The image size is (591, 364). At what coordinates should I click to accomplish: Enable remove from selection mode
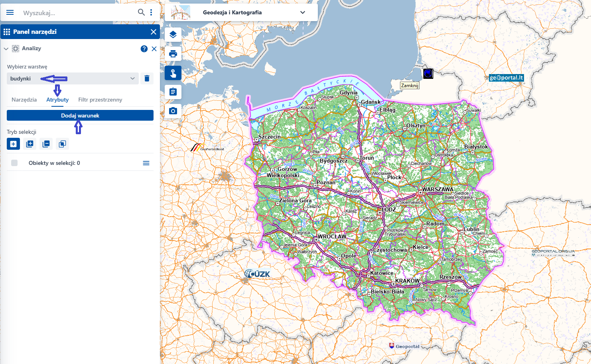[x=46, y=144]
